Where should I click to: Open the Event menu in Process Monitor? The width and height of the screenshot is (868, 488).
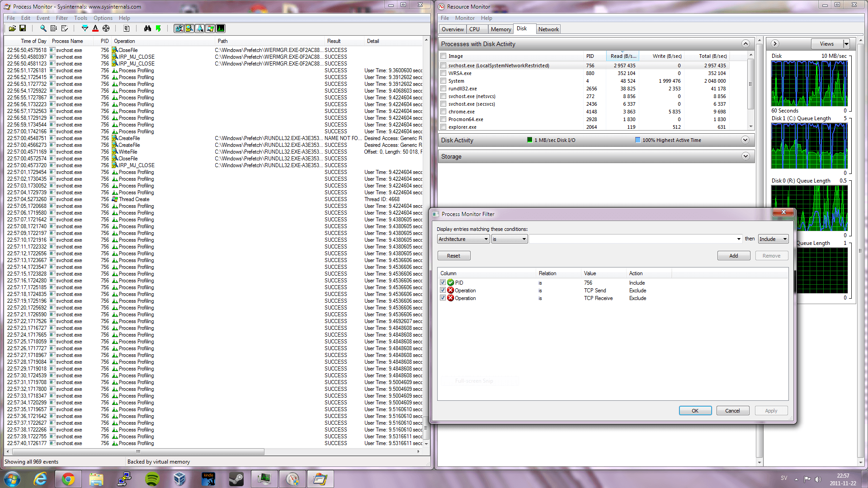[x=43, y=18]
